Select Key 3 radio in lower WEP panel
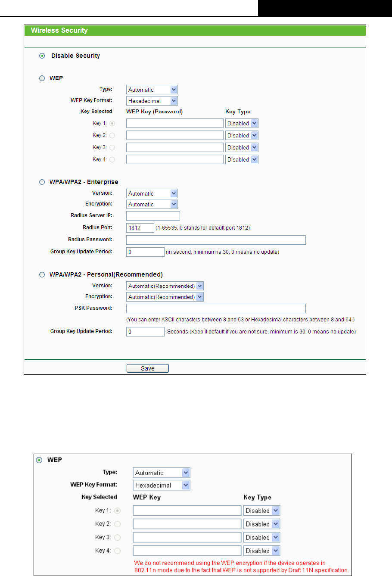The width and height of the screenshot is (392, 576). click(118, 537)
